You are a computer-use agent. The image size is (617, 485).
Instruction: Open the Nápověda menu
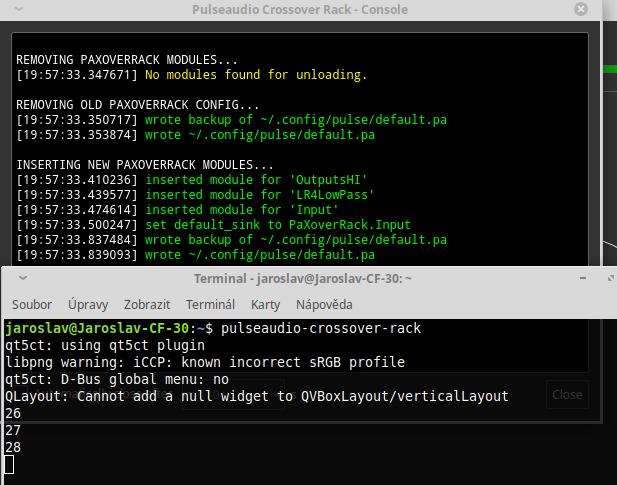[x=324, y=304]
